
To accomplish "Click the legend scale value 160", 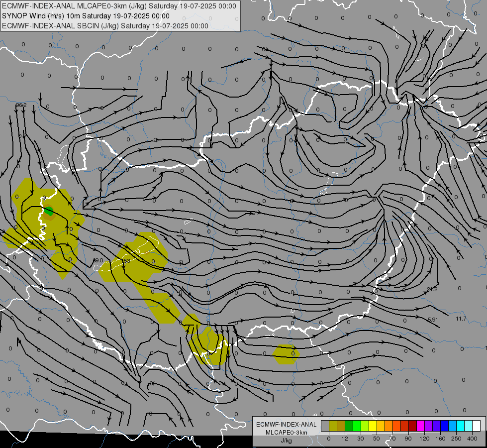I will click(x=440, y=439).
